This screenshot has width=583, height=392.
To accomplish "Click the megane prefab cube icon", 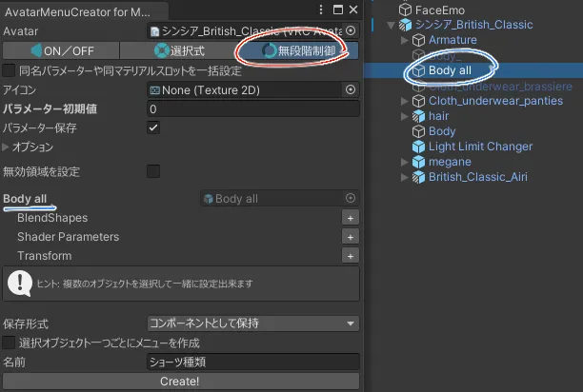I will (x=418, y=162).
